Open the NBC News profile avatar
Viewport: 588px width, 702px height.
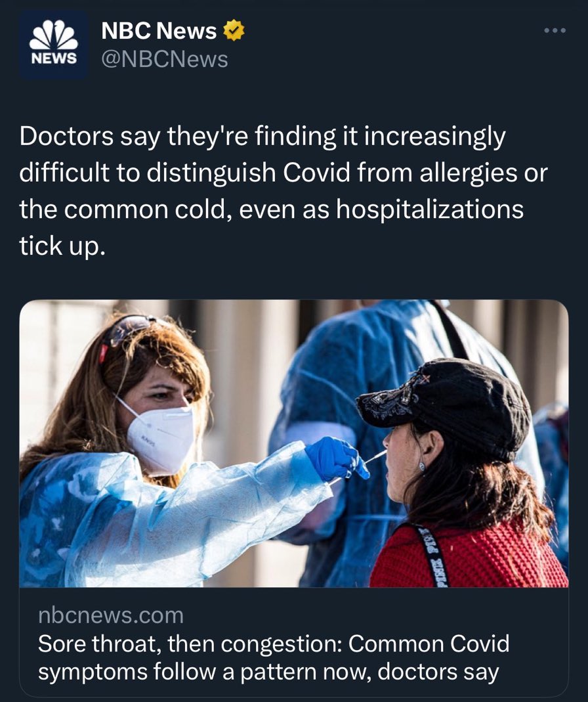point(53,45)
